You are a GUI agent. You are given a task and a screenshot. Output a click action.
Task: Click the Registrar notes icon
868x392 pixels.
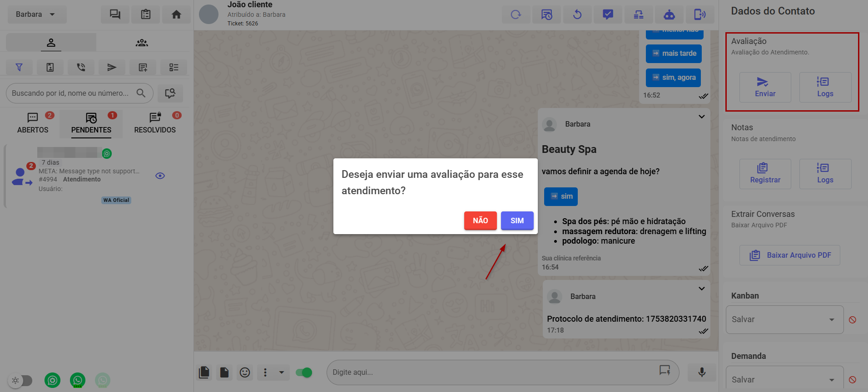765,174
